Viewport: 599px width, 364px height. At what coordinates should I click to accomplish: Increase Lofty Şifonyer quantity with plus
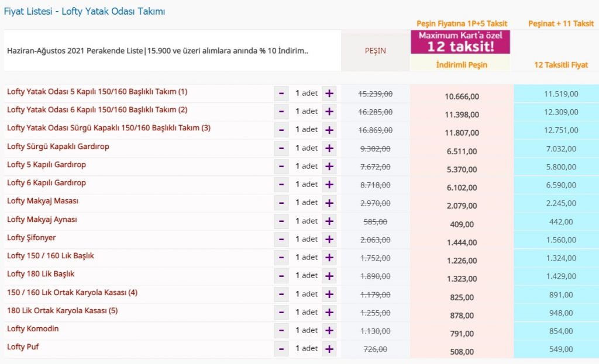coord(329,240)
